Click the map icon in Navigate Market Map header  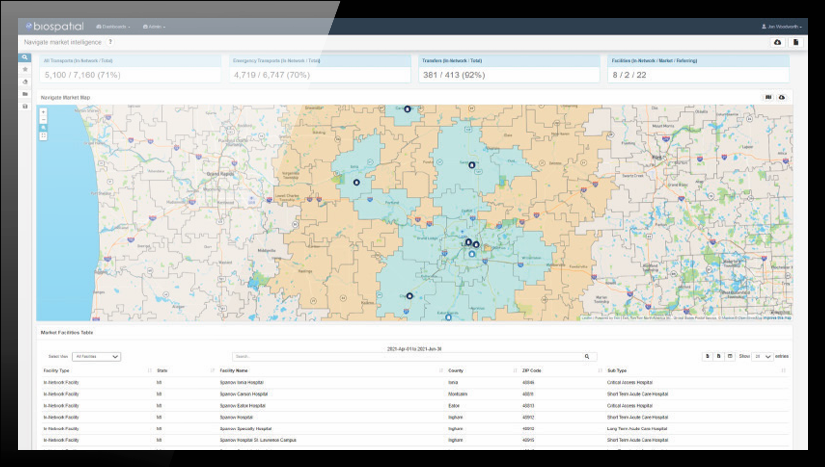pos(769,97)
